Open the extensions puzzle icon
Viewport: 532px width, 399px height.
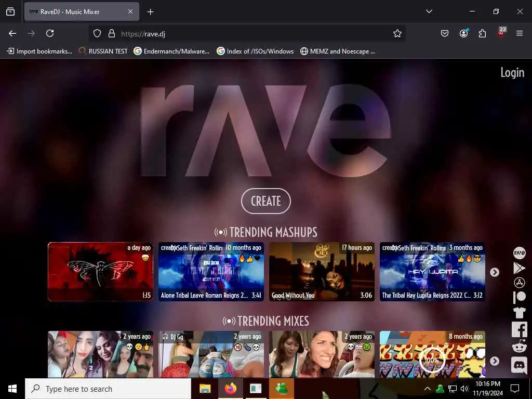tap(482, 33)
